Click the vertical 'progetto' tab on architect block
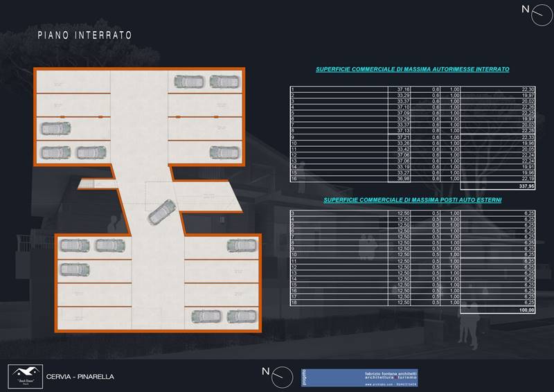This screenshot has width=554, height=392. coord(304,377)
